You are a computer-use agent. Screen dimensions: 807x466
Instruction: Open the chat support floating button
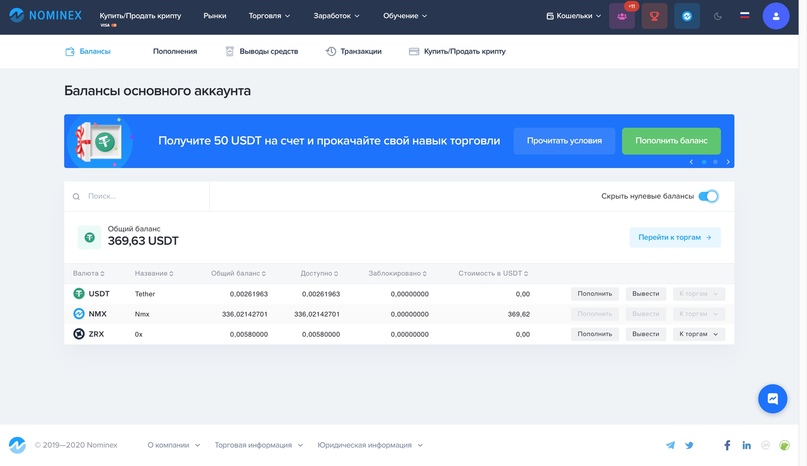773,399
